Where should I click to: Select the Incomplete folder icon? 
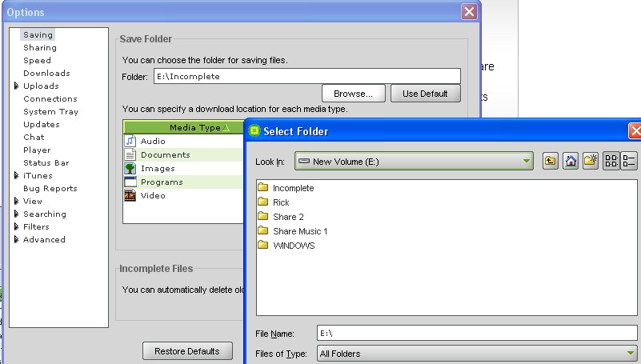click(x=262, y=187)
